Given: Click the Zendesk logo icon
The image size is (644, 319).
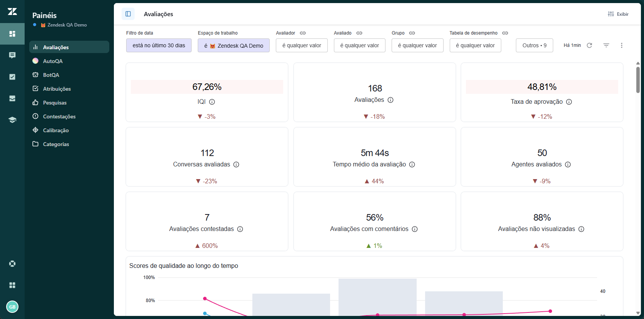Looking at the screenshot, I should [12, 12].
